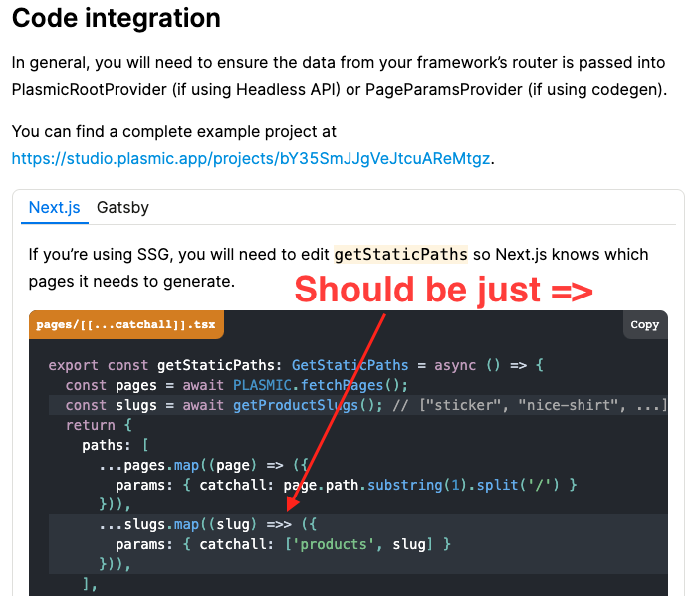
Task: Click the 'return {' code line
Action: pyautogui.click(x=91, y=425)
